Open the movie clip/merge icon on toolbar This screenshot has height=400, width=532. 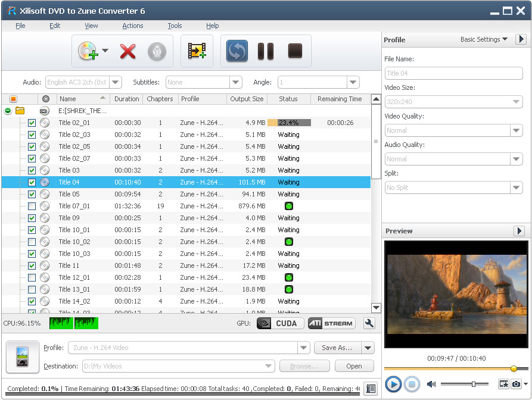(197, 51)
